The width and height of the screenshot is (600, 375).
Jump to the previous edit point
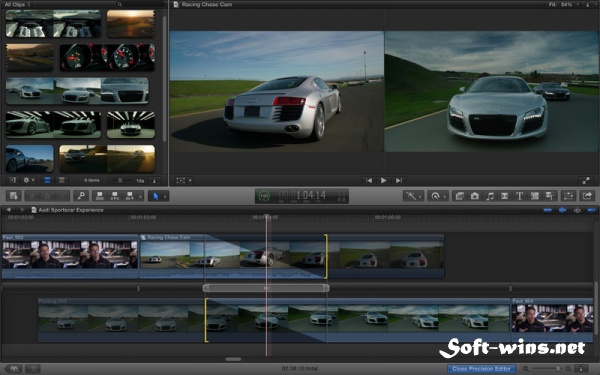tap(369, 180)
